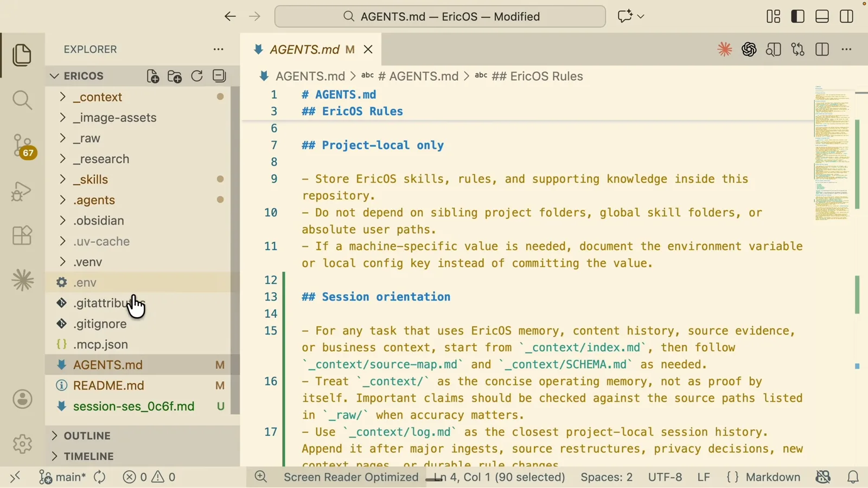Open Source Control view with 67 badge

[23, 146]
